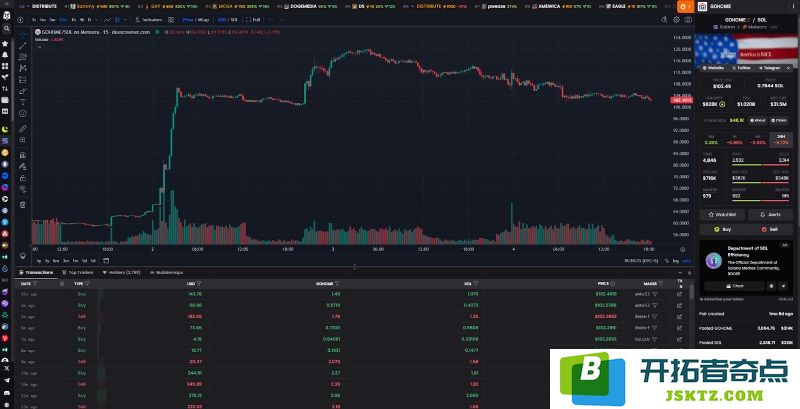Click the Sell button
This screenshot has width=800, height=409.
[770, 229]
